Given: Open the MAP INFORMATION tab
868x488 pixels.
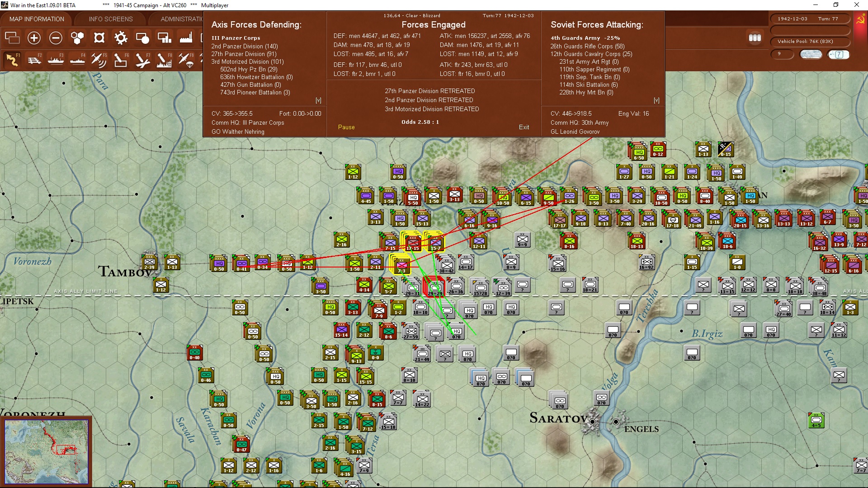Looking at the screenshot, I should (37, 19).
